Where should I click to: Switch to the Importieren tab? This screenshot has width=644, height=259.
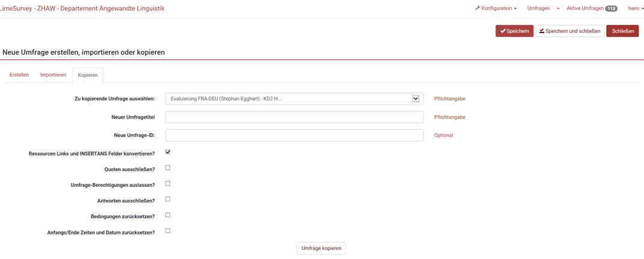53,75
